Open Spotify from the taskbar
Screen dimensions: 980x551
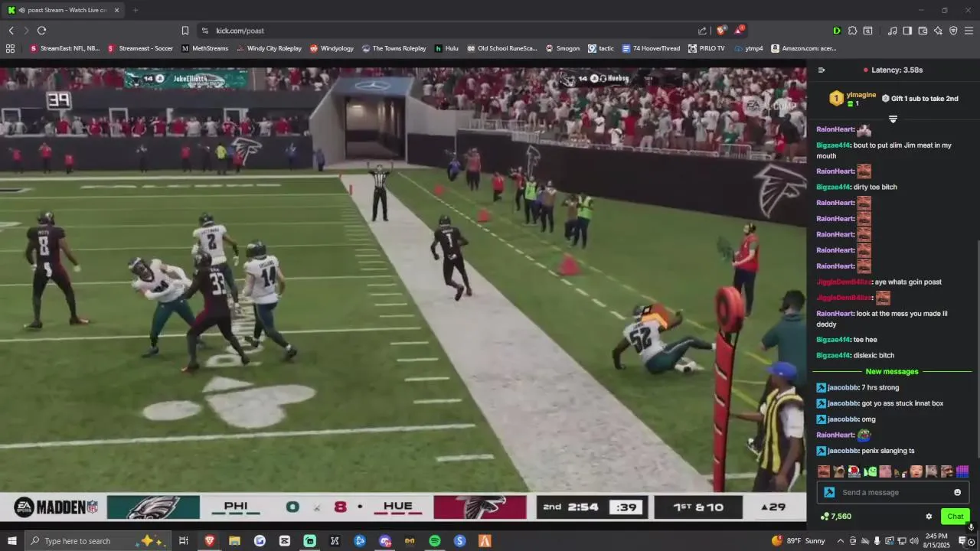point(435,541)
